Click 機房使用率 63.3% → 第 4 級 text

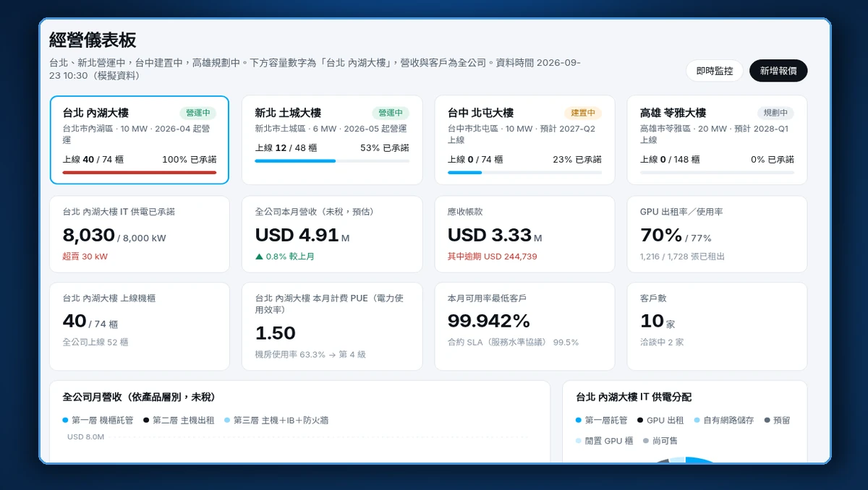click(310, 354)
